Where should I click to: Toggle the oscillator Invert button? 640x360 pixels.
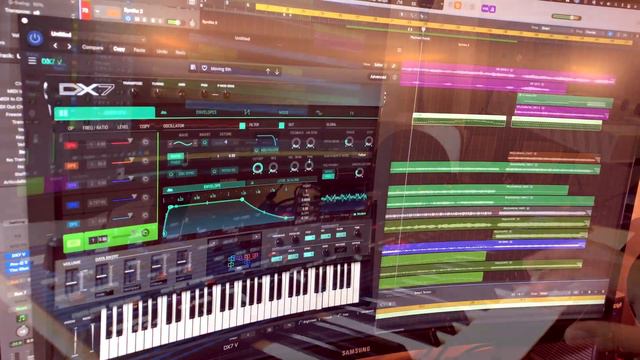204,142
